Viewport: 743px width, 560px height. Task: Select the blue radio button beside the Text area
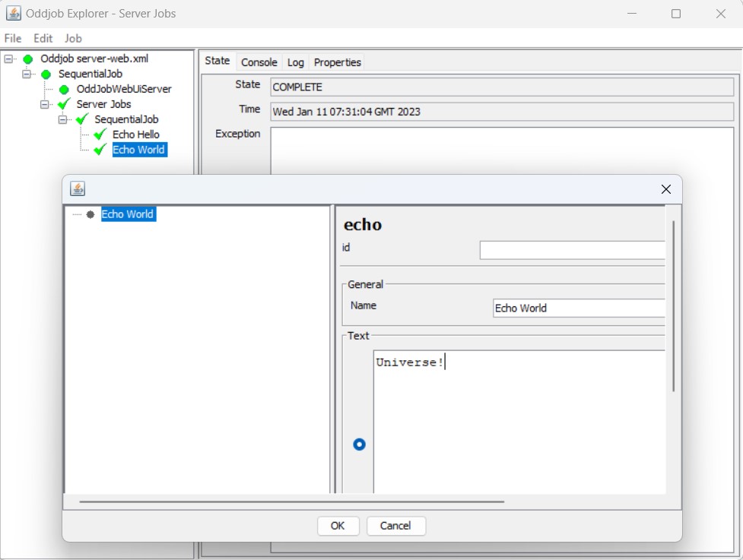click(359, 445)
